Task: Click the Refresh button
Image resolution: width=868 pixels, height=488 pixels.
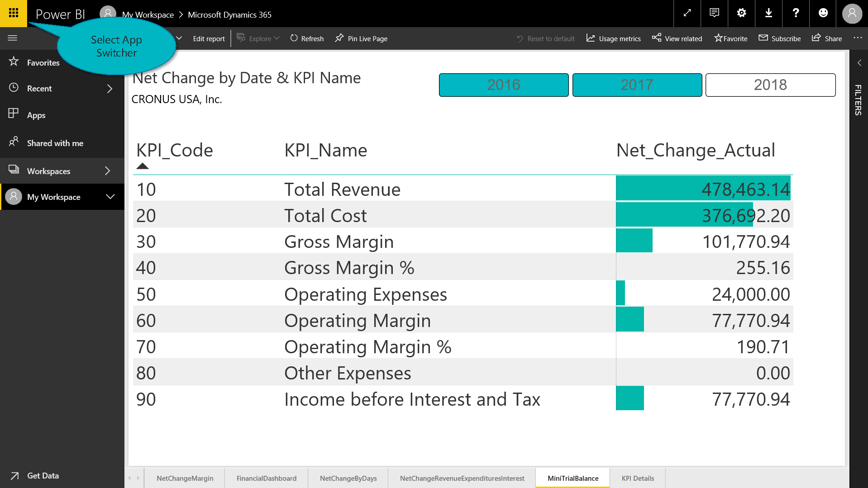Action: coord(307,38)
